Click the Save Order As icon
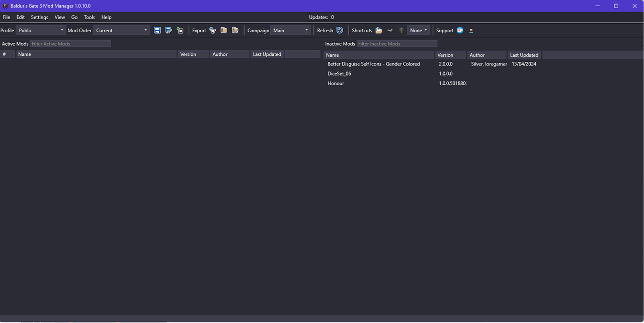This screenshot has width=644, height=323. (x=169, y=30)
